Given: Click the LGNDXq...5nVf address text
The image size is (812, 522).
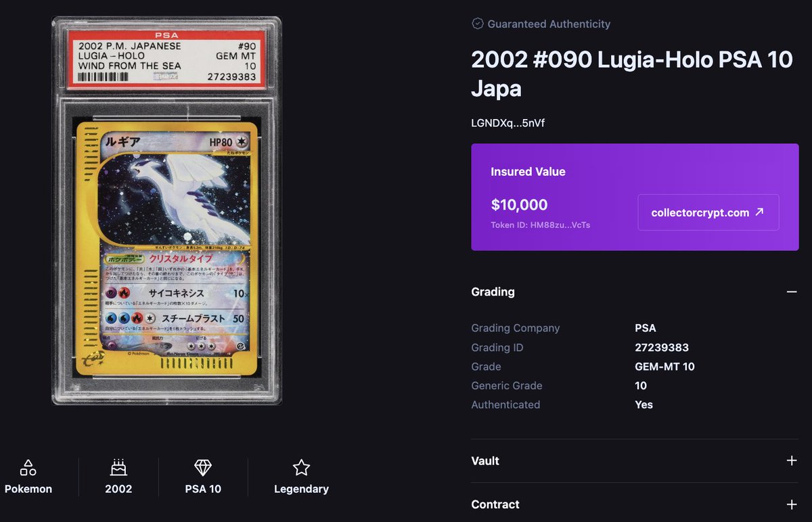Looking at the screenshot, I should pyautogui.click(x=508, y=123).
